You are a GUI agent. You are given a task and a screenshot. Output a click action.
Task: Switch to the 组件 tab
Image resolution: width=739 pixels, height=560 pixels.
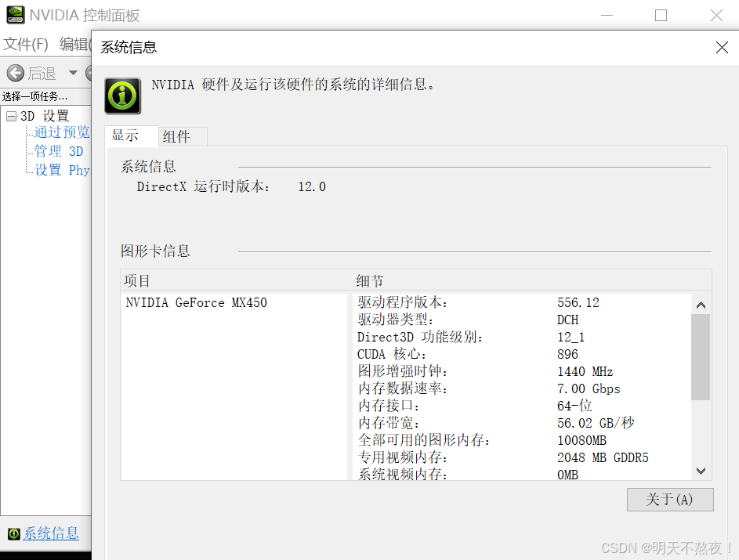pos(183,136)
